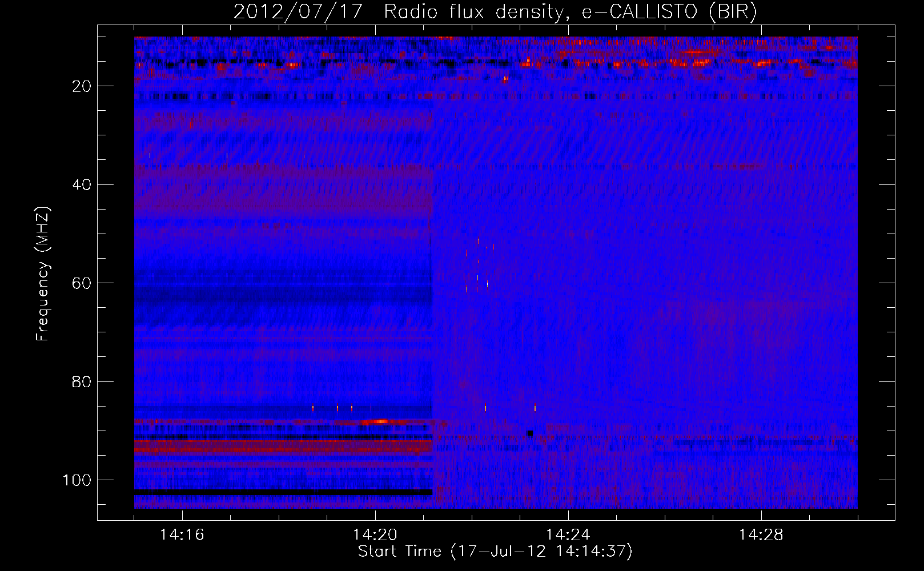Click the frequency tick label "100"

pos(77,480)
